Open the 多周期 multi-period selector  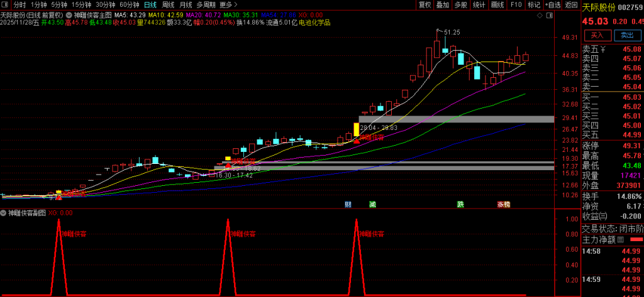[205, 4]
